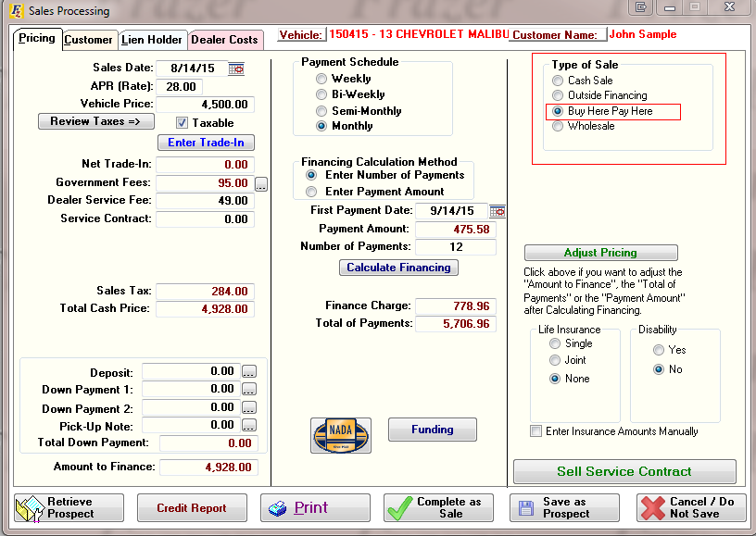
Task: Click the Deposit amount field
Action: pyautogui.click(x=192, y=371)
